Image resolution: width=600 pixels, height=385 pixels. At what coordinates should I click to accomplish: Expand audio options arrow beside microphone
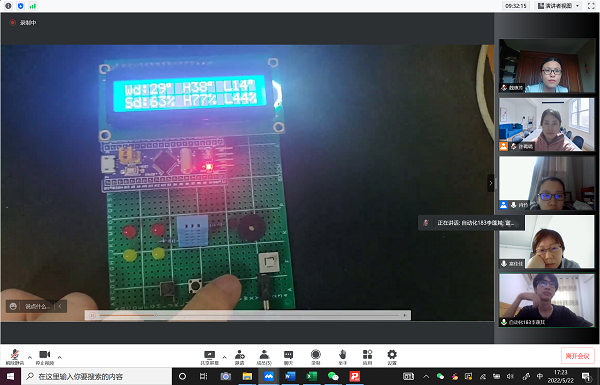click(x=30, y=357)
